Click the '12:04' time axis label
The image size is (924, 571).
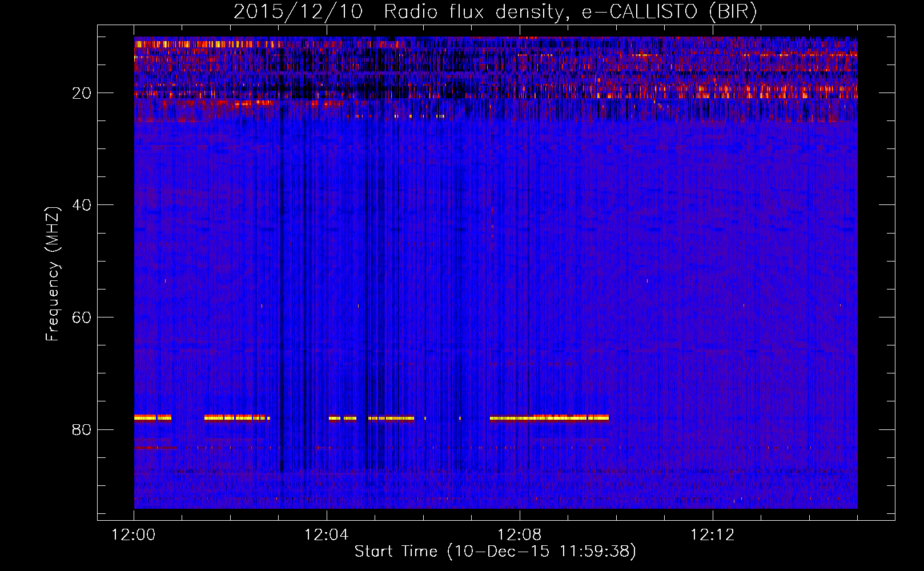point(327,535)
